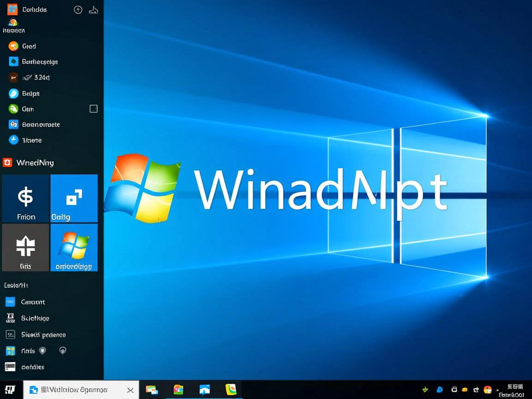The image size is (532, 399).
Task: Check the checkbox beside the green app entry
Action: click(x=93, y=109)
